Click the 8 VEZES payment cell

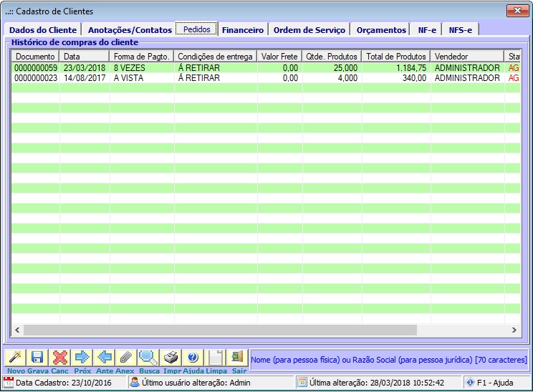point(130,67)
